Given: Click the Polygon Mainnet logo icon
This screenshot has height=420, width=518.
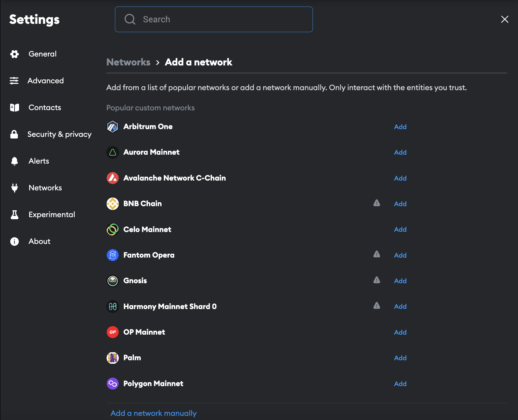Looking at the screenshot, I should (113, 384).
